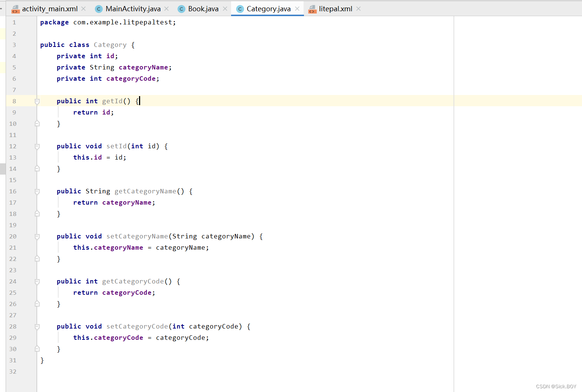582x392 pixels.
Task: Click fold end marker of setId on line 14
Action: 37,169
